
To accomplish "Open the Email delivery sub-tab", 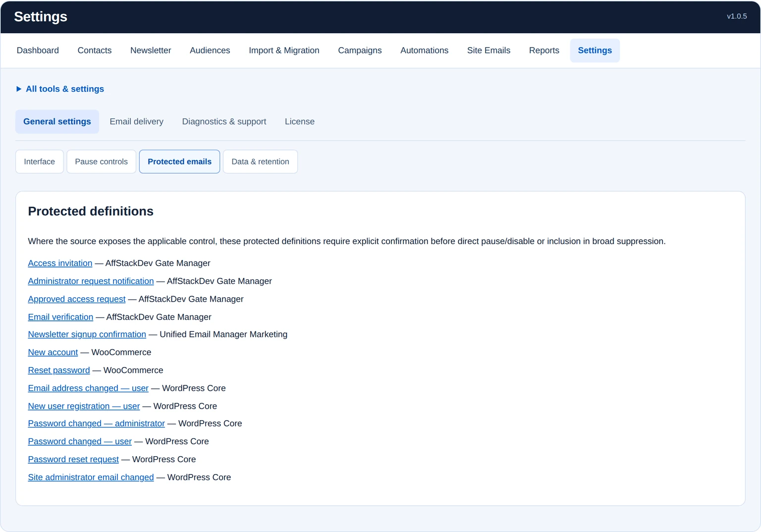I will pos(136,122).
